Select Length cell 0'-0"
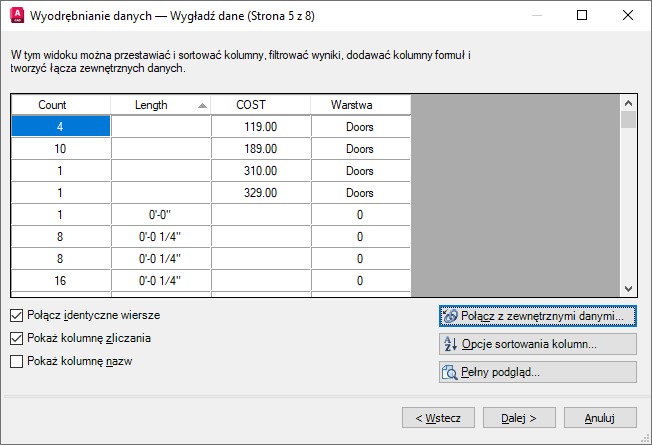The width and height of the screenshot is (652, 445). (161, 215)
